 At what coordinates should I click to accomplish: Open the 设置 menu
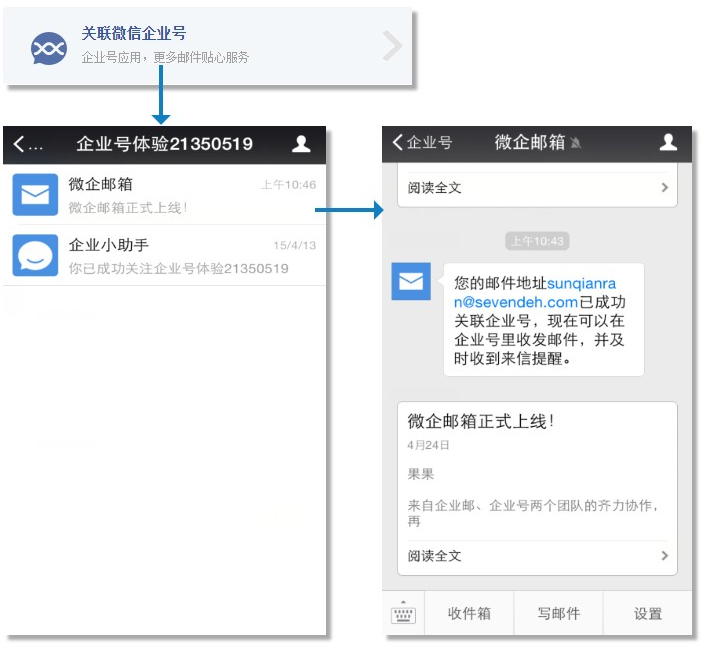[648, 613]
